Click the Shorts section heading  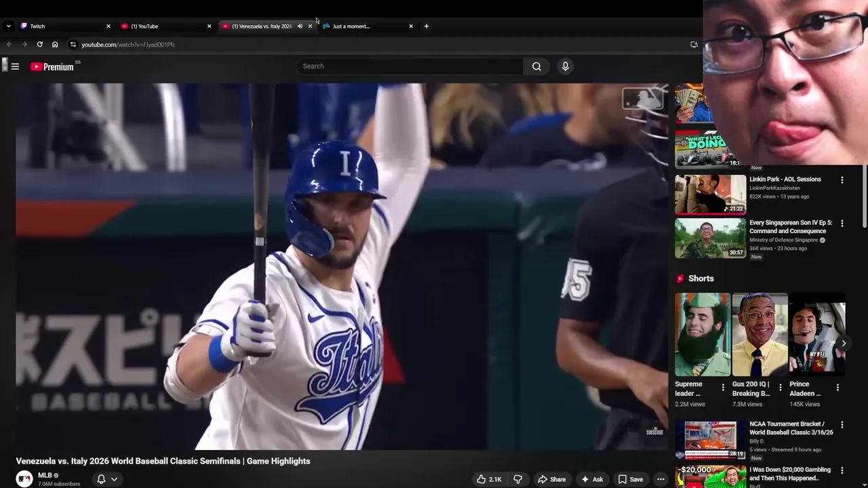[x=701, y=279]
